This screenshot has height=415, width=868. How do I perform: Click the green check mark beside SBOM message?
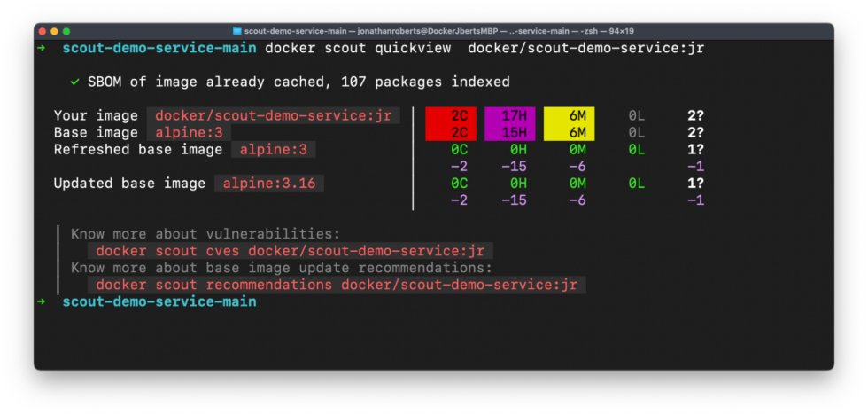click(x=74, y=82)
